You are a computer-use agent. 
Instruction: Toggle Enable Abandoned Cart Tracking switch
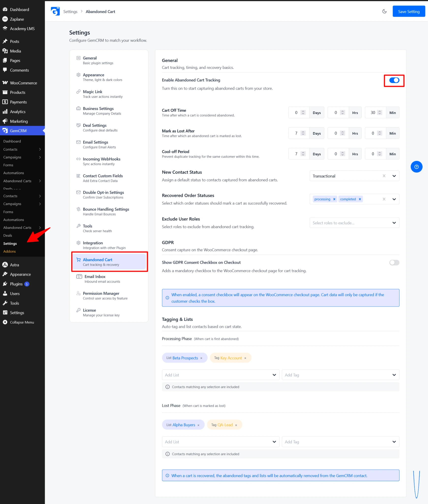(x=394, y=80)
